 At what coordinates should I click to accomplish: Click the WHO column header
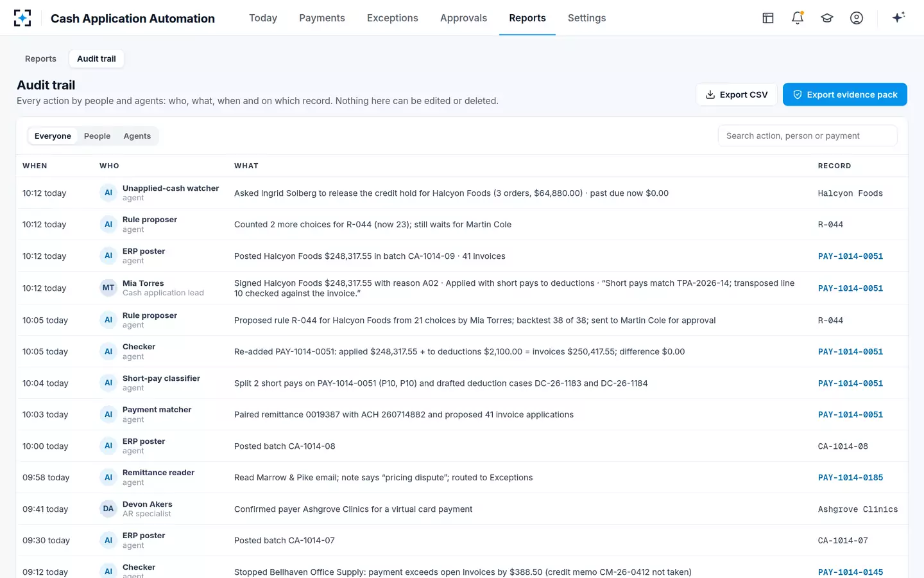pos(109,166)
